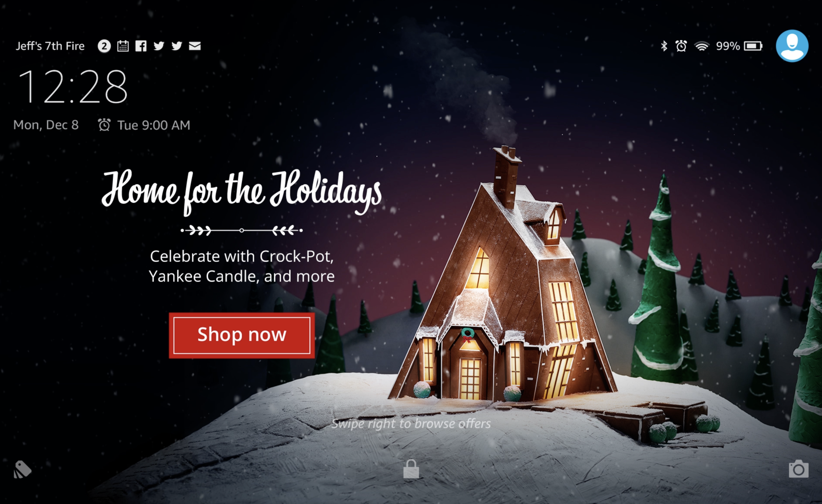Tap the Wi-Fi signal icon

[702, 46]
